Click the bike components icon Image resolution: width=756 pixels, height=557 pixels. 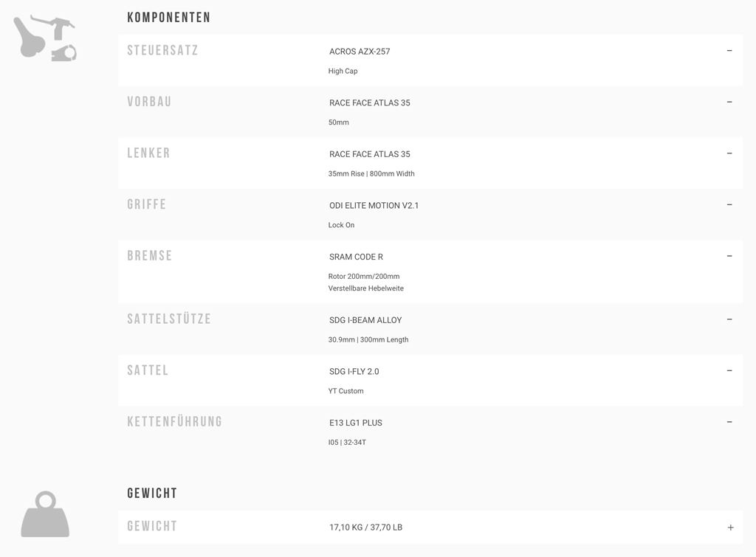click(45, 38)
